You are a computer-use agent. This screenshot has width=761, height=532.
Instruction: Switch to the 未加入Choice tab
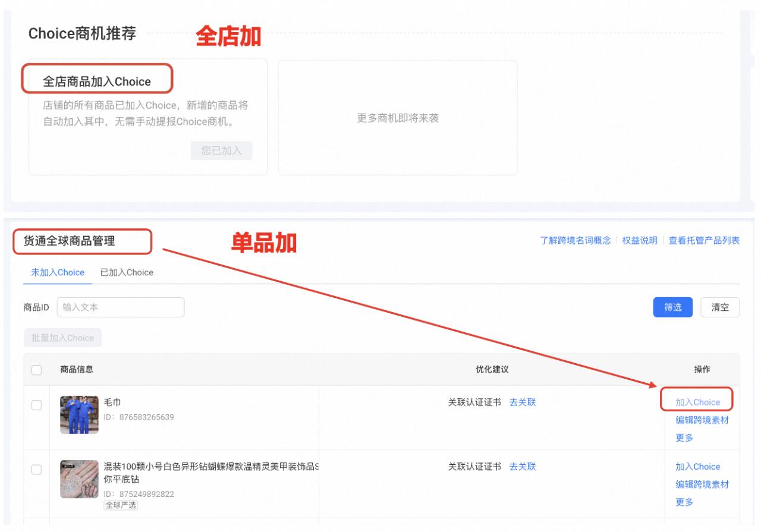[58, 272]
